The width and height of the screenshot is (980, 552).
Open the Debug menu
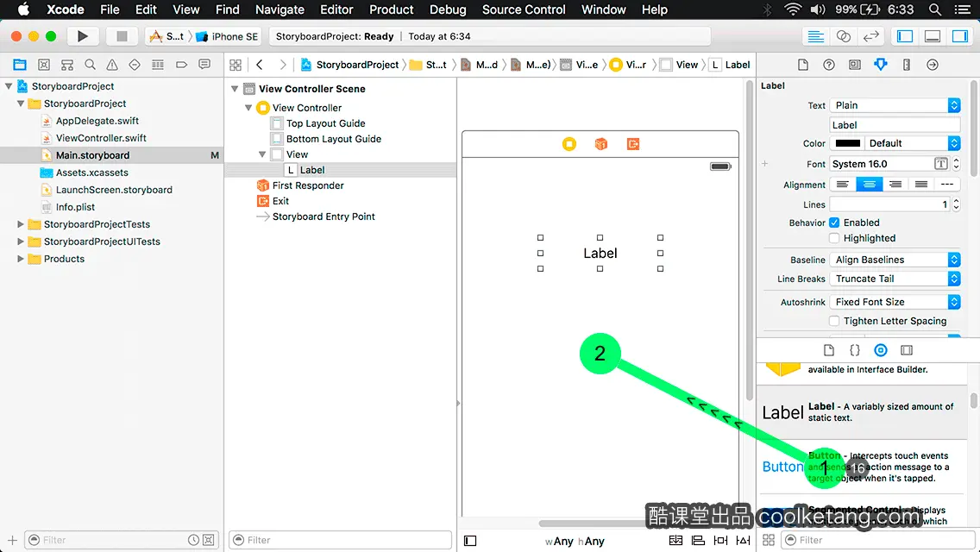pyautogui.click(x=448, y=9)
